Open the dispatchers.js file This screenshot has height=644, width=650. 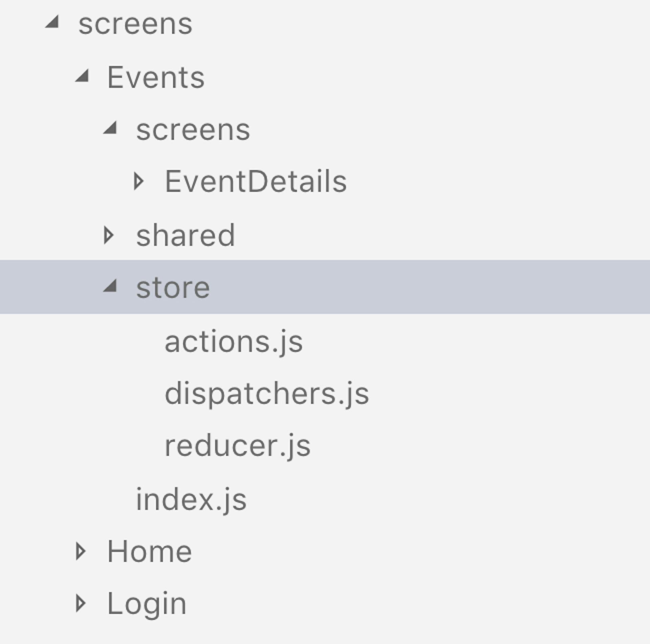(267, 393)
